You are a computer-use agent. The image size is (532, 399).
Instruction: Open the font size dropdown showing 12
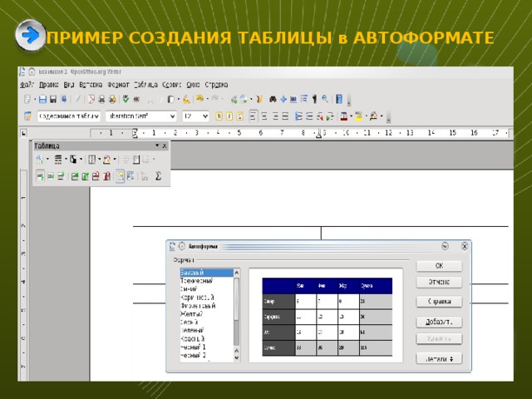click(x=195, y=116)
